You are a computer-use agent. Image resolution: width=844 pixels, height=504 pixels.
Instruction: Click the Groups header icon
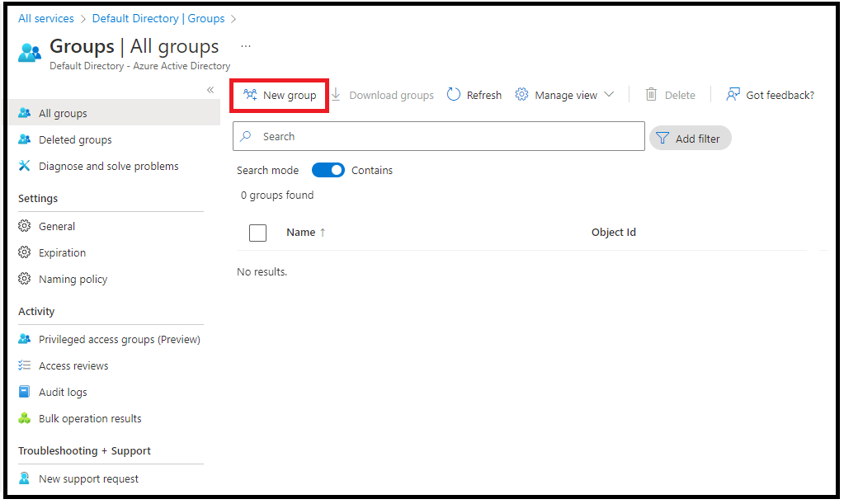point(30,54)
